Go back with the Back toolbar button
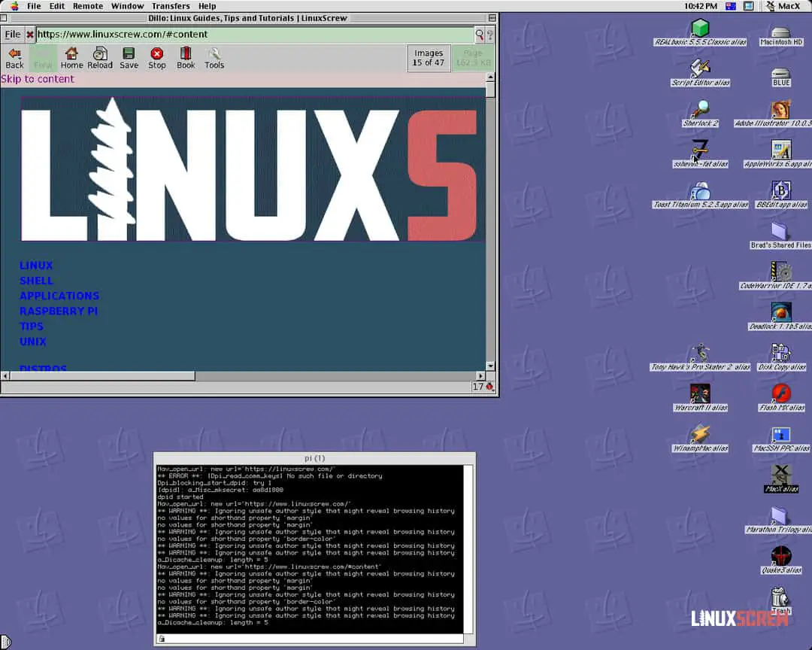 click(x=14, y=58)
